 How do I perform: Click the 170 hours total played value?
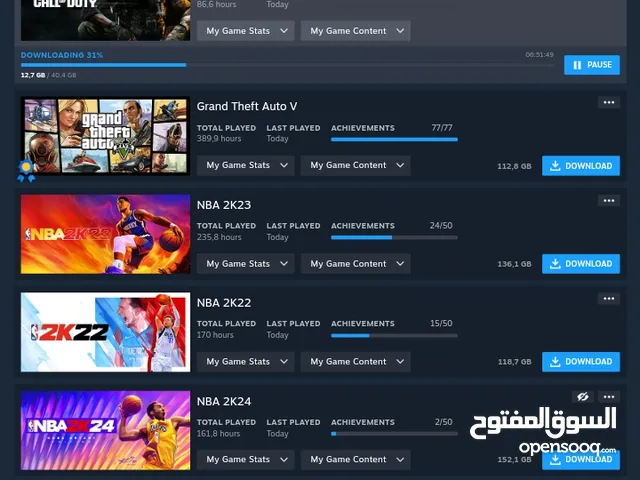coord(215,335)
